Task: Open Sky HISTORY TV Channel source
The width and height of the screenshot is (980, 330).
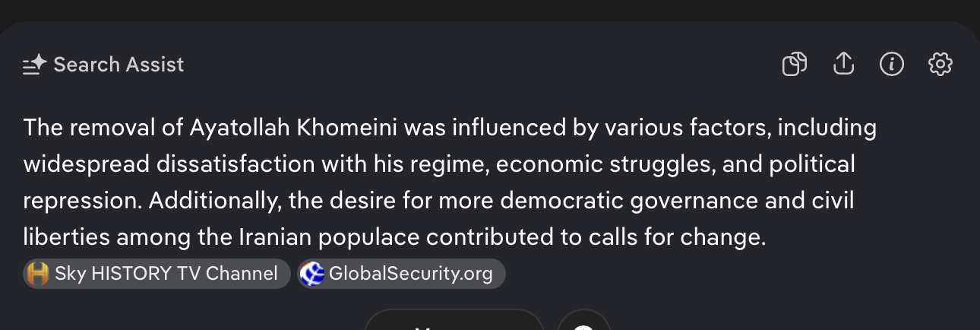Action: click(166, 274)
